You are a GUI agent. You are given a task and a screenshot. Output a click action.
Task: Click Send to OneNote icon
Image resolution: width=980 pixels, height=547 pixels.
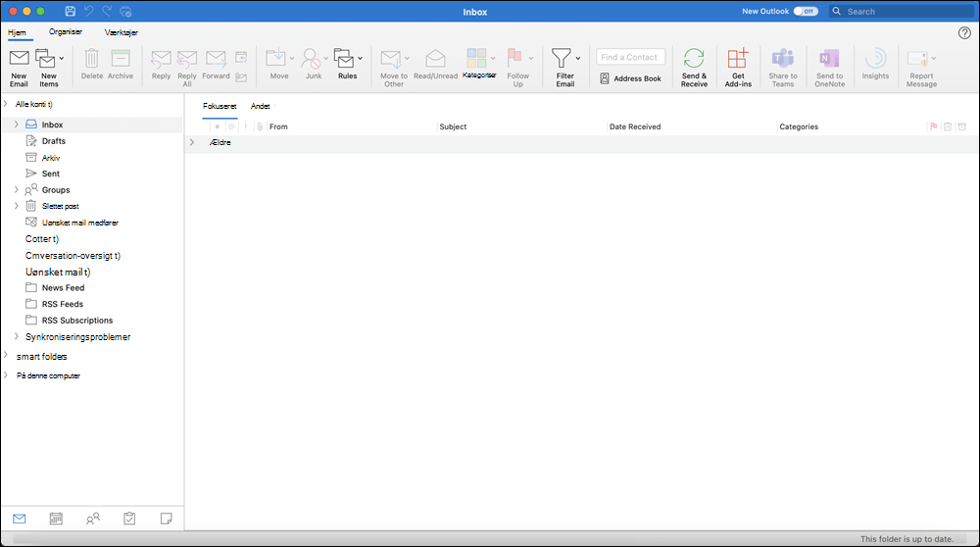tap(829, 58)
